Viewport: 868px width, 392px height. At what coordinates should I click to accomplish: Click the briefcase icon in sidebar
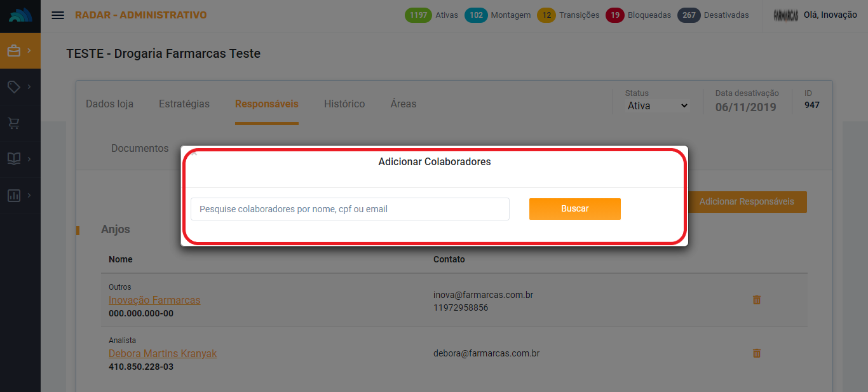click(14, 51)
